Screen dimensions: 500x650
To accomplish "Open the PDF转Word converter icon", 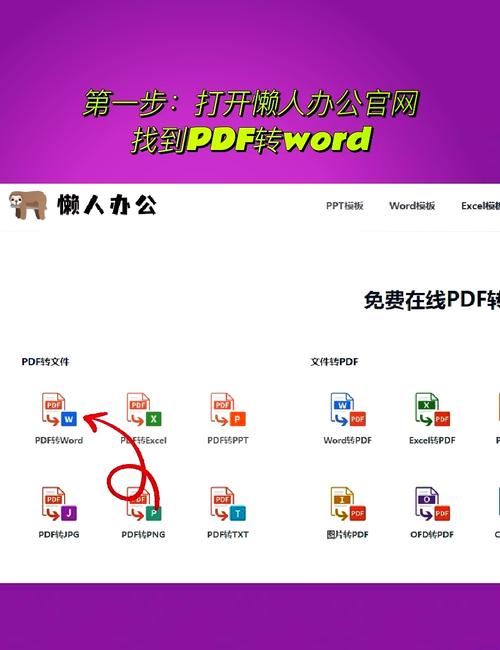I will click(59, 410).
